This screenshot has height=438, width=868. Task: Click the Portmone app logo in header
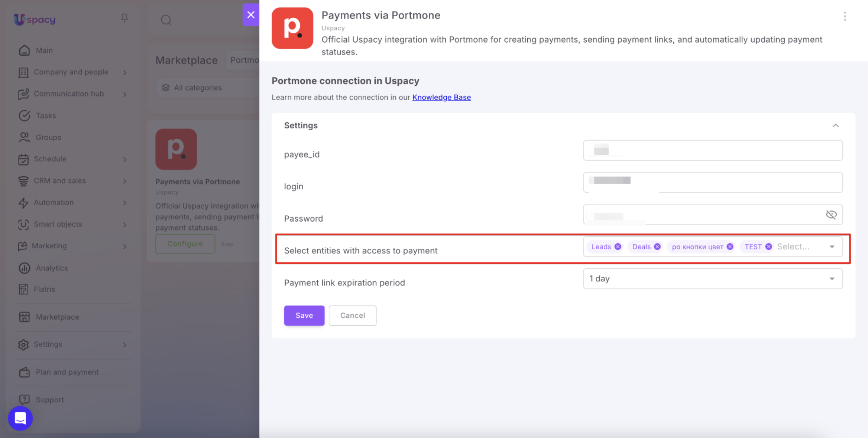tap(292, 28)
